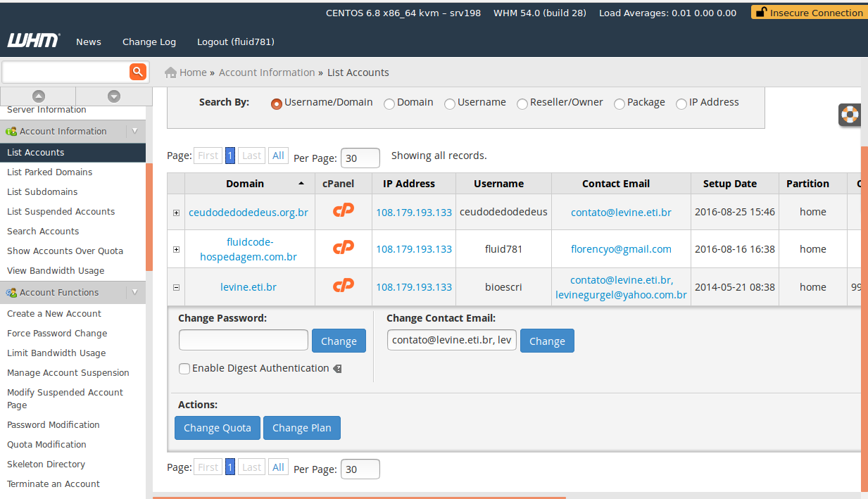
Task: Open levine.eti.br domain link
Action: (249, 287)
